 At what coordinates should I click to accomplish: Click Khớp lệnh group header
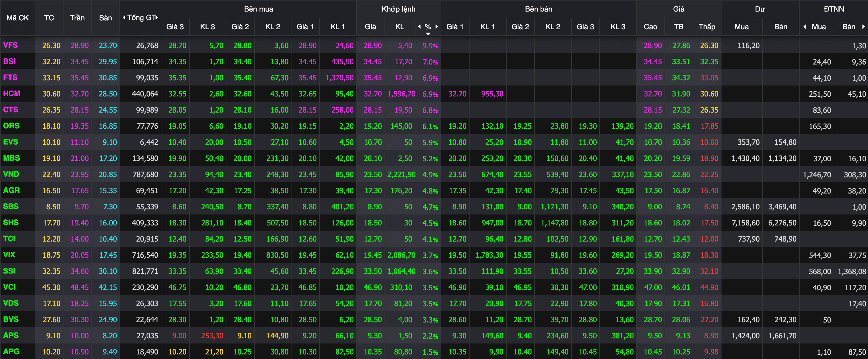pyautogui.click(x=398, y=9)
